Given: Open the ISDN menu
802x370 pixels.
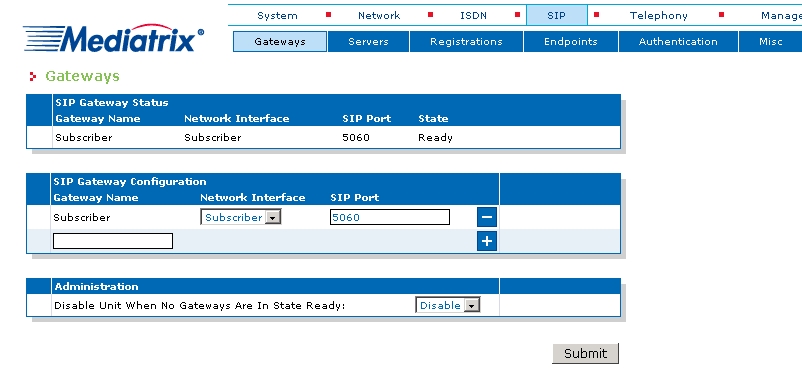Looking at the screenshot, I should [473, 15].
